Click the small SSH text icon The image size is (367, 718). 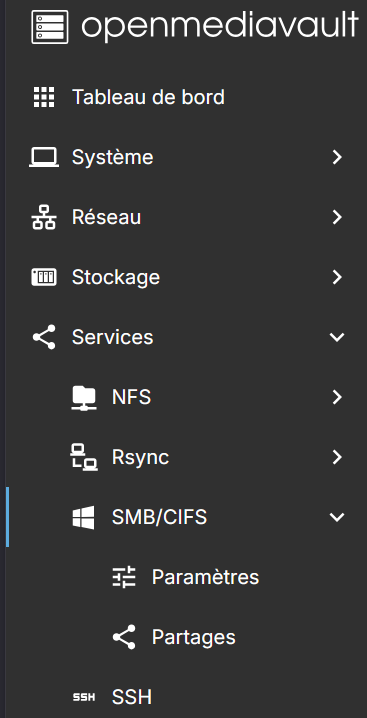point(84,697)
